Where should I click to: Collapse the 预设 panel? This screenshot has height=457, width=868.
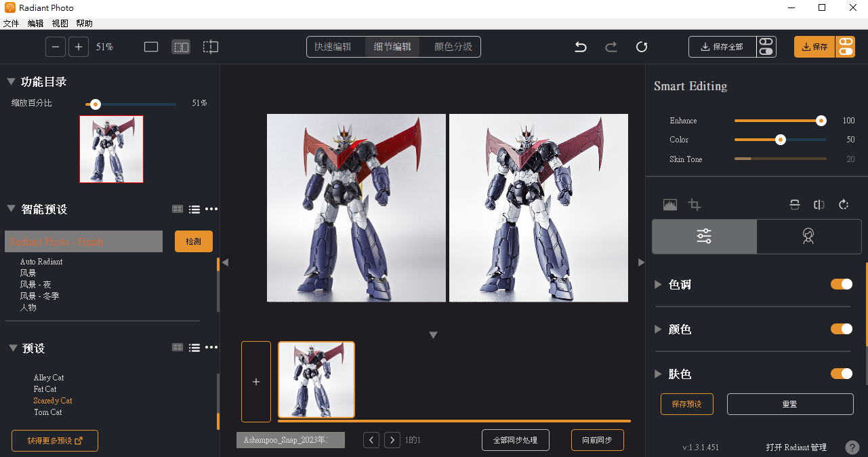click(x=13, y=348)
